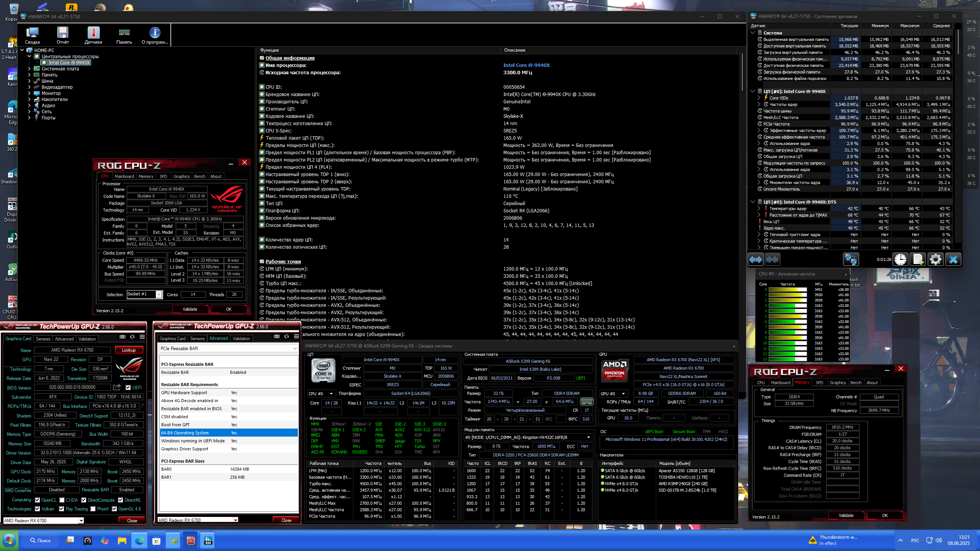Open the Socket #1 selection dropdown in CPU-Z

coord(145,294)
